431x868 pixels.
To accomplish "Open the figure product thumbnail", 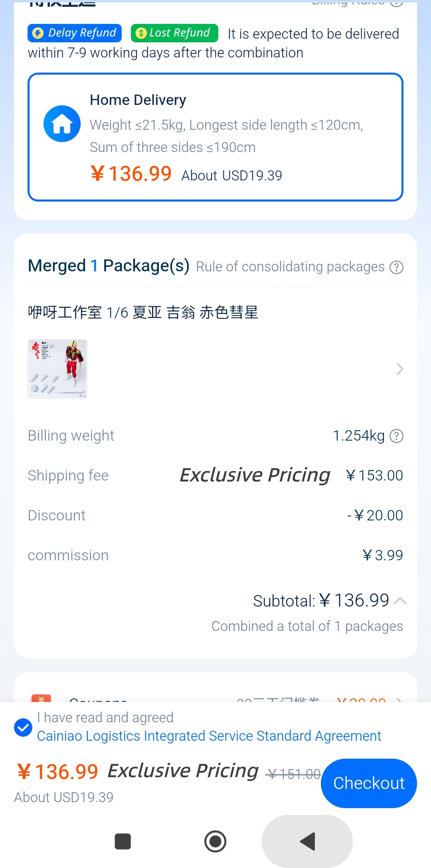I will point(57,369).
